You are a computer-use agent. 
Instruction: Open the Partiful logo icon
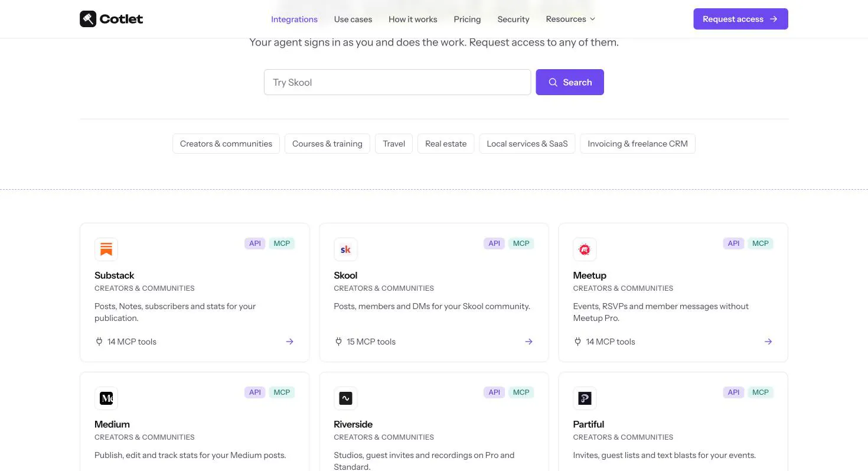585,398
